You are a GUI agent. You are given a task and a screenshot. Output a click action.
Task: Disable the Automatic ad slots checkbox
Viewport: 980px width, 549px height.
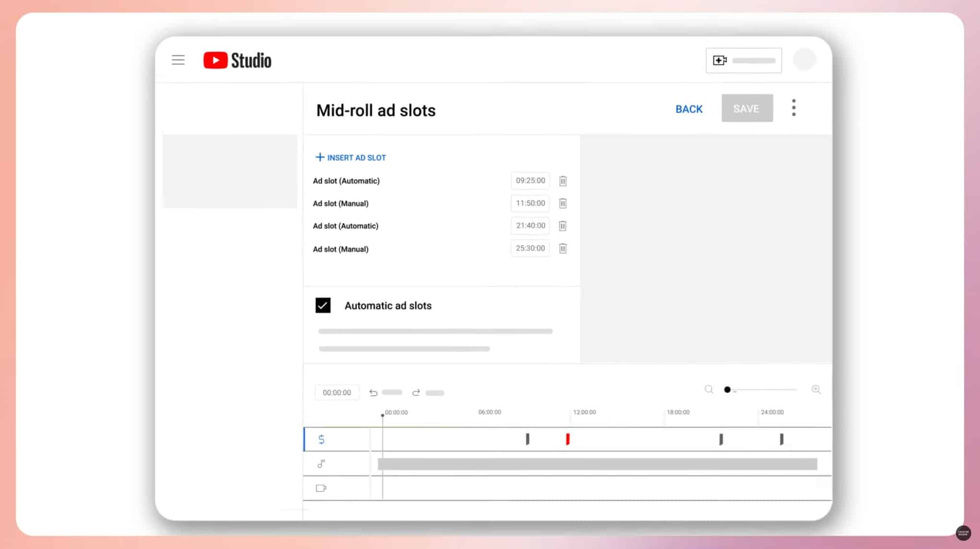[323, 305]
